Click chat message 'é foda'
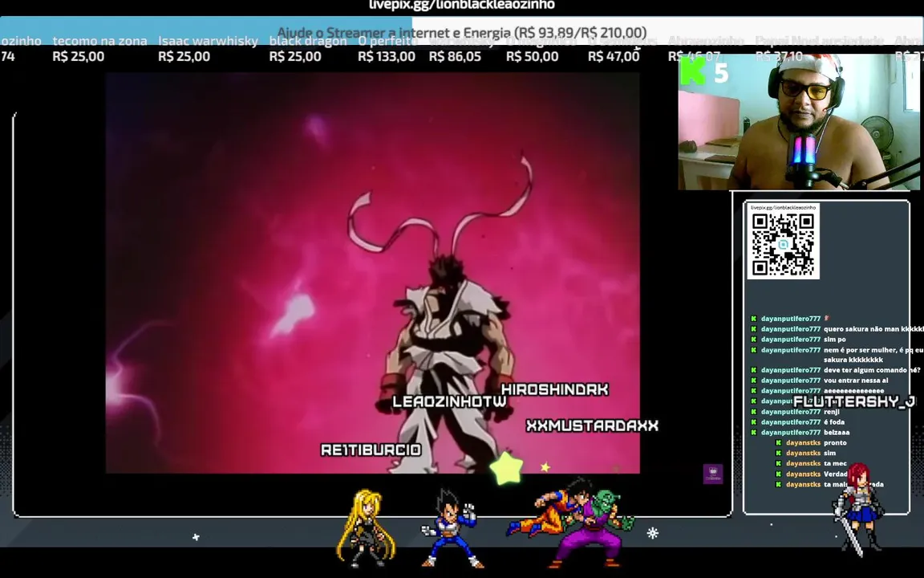The width and height of the screenshot is (924, 578). pos(834,421)
